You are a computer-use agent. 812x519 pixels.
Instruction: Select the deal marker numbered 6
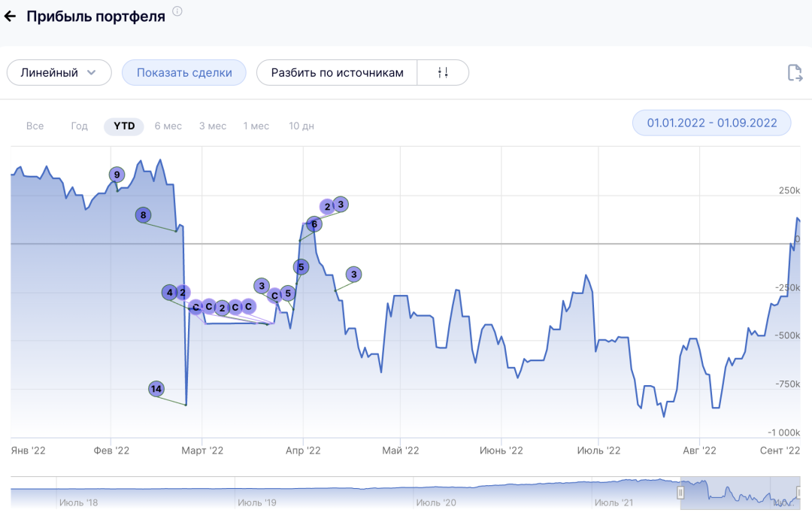(x=314, y=223)
